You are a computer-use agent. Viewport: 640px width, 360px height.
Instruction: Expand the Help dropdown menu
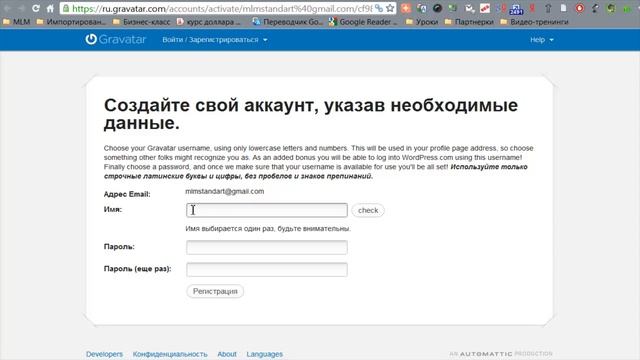coord(542,40)
